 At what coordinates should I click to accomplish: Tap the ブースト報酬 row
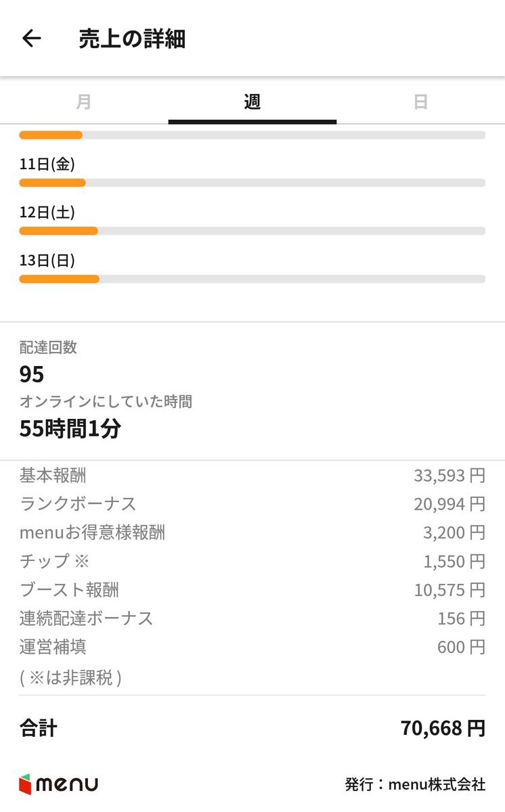tap(252, 590)
